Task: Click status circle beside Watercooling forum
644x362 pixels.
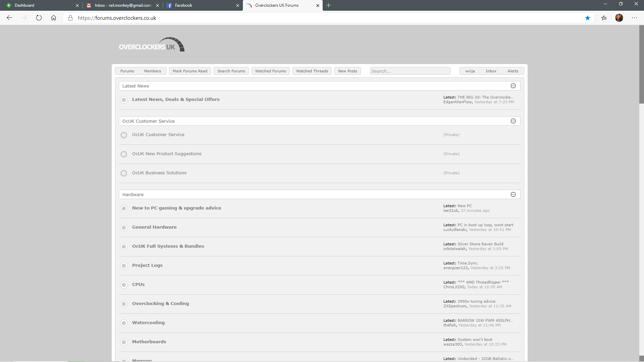Action: click(124, 323)
